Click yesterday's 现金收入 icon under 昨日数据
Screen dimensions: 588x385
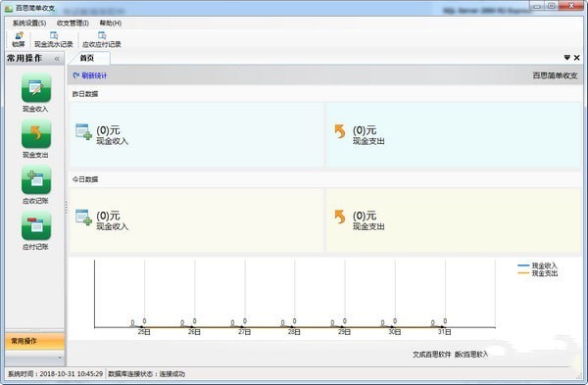[x=83, y=131]
